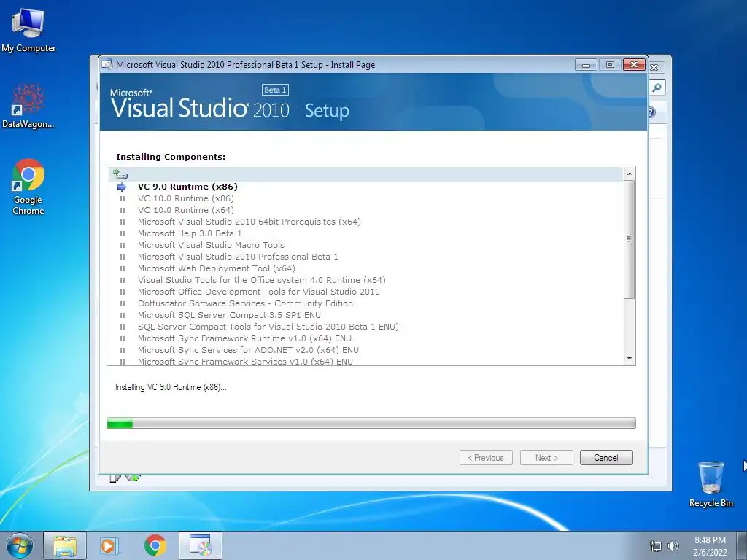The height and width of the screenshot is (560, 747).
Task: Click the setup window title bar icon
Action: [107, 65]
